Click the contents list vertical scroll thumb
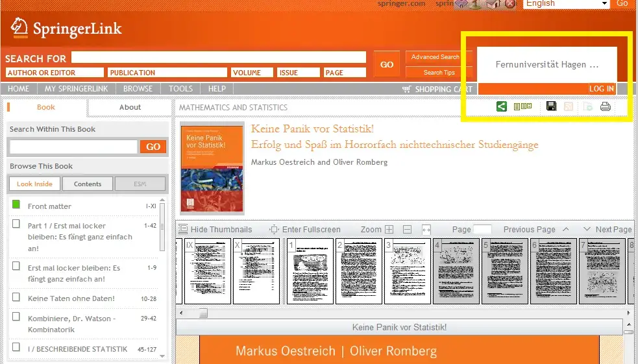The width and height of the screenshot is (638, 364). pos(162,226)
